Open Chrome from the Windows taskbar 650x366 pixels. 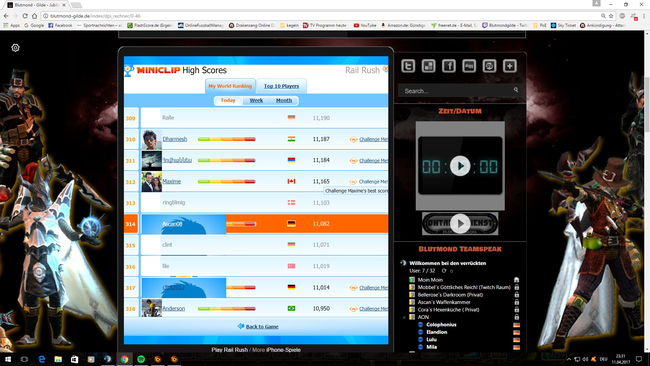point(124,359)
